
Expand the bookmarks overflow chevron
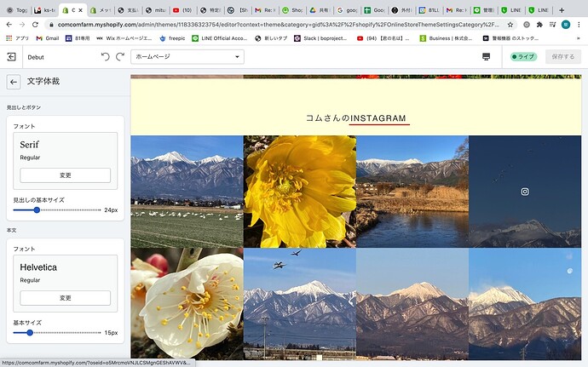[x=579, y=38]
